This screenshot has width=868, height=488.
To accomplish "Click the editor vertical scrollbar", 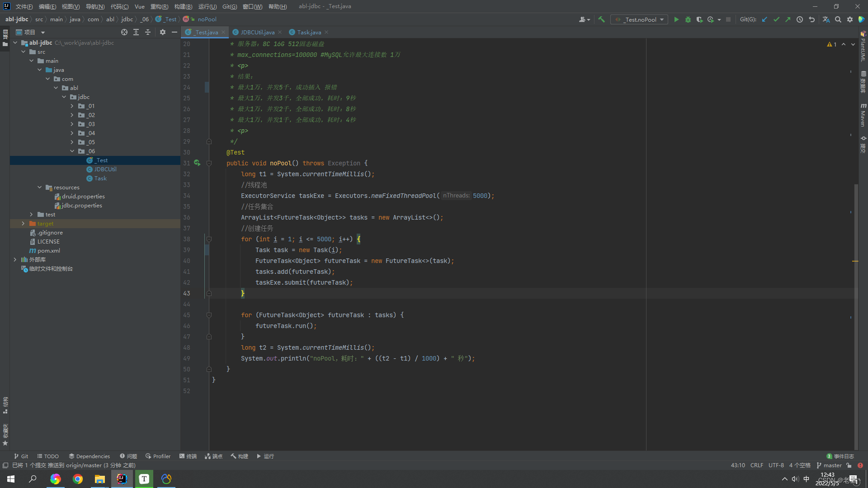I will [856, 316].
